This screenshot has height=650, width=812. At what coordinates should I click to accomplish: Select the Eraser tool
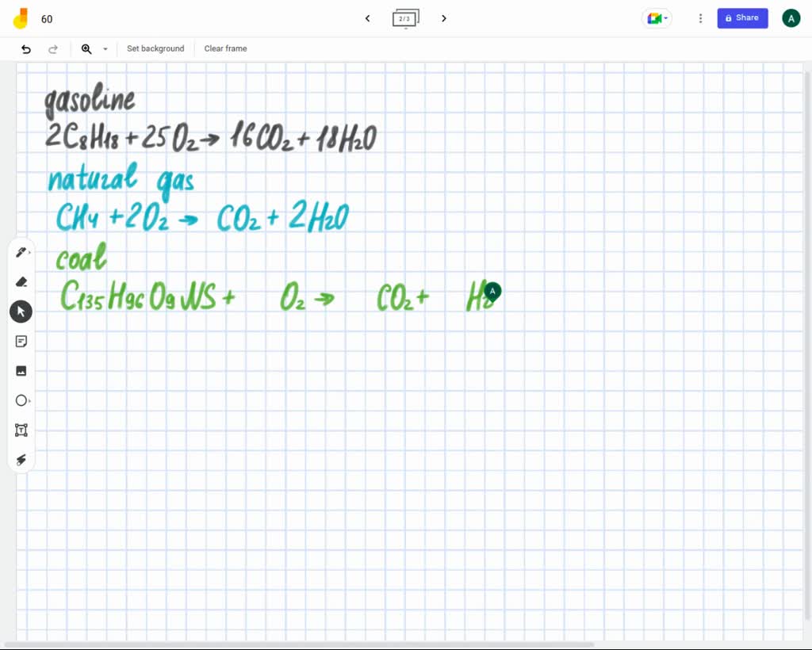(21, 281)
